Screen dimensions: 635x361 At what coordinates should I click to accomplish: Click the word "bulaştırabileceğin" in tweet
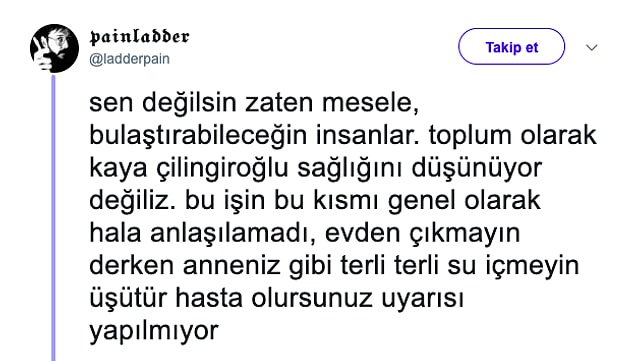[x=198, y=136]
